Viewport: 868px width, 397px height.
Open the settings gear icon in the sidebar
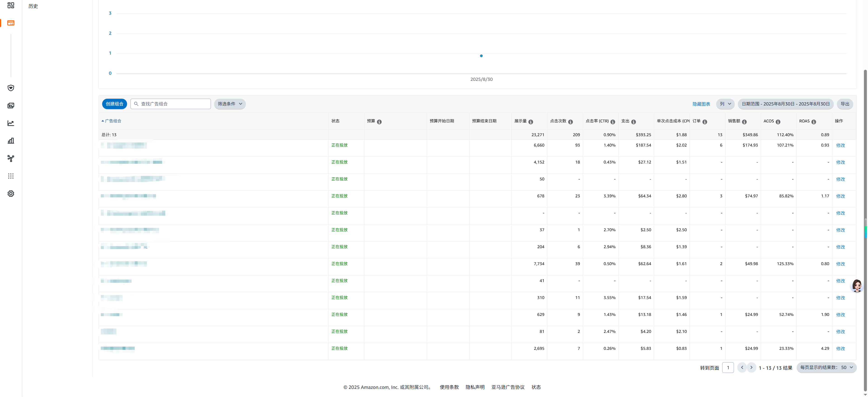click(11, 194)
